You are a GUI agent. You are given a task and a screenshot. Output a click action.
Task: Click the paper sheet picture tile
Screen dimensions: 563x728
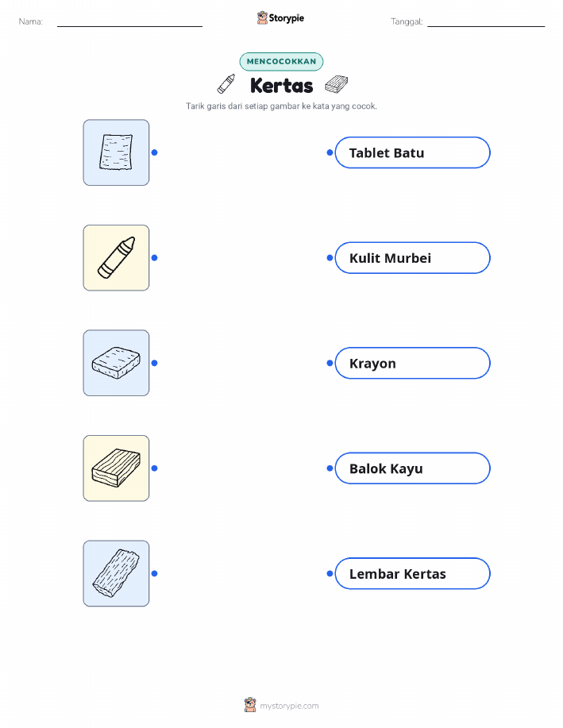click(116, 152)
